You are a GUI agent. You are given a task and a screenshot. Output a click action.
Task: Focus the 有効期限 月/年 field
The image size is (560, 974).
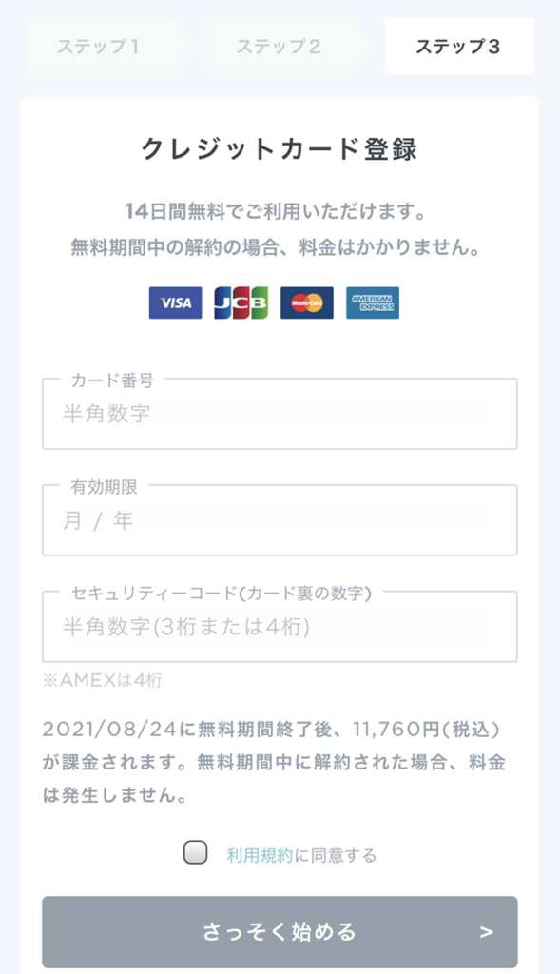tap(280, 520)
